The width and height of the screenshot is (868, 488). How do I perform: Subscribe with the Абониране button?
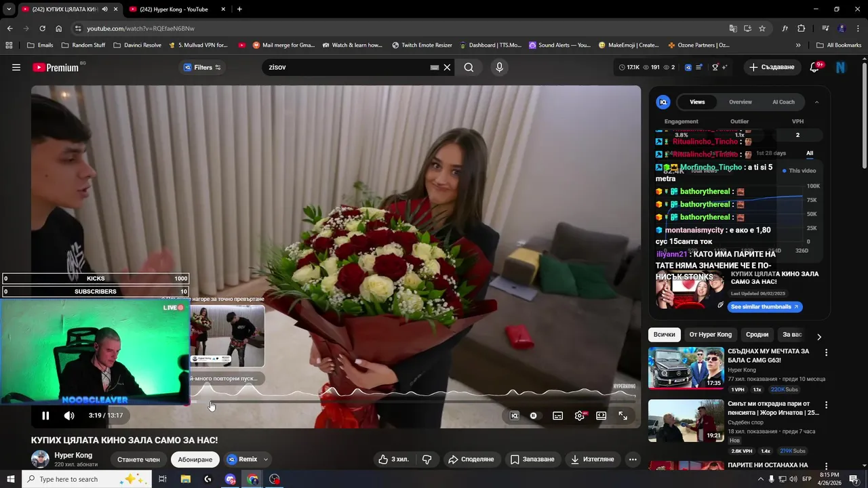(195, 460)
